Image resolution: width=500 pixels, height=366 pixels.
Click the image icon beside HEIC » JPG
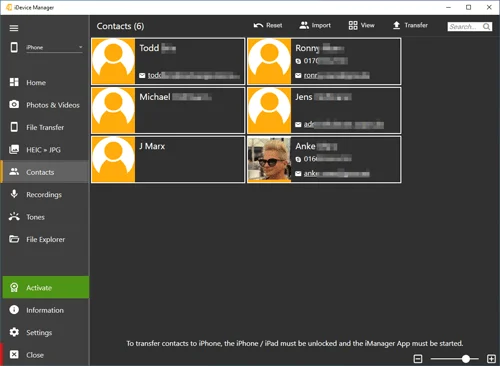click(14, 149)
